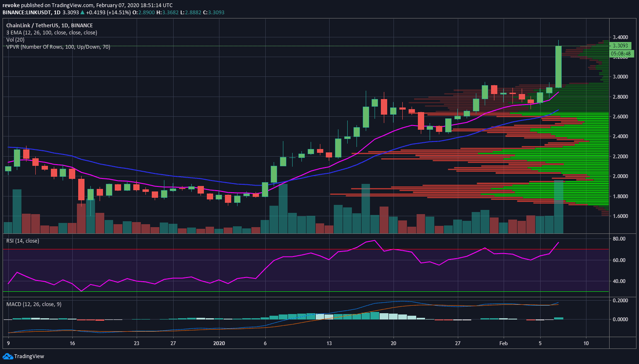The width and height of the screenshot is (639, 364).
Task: Click the 2020 label on time axis
Action: [219, 343]
